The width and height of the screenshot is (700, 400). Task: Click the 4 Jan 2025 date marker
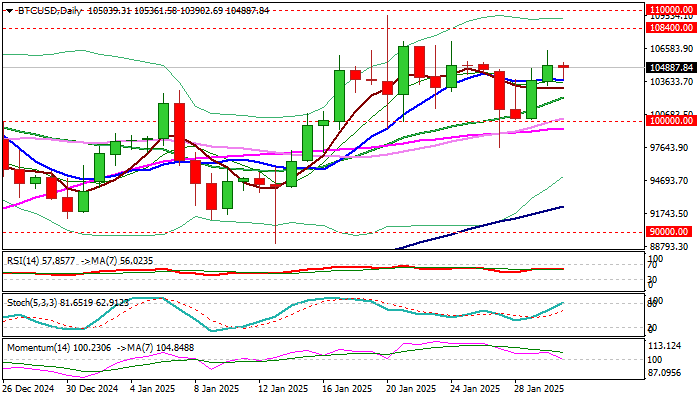click(x=152, y=388)
